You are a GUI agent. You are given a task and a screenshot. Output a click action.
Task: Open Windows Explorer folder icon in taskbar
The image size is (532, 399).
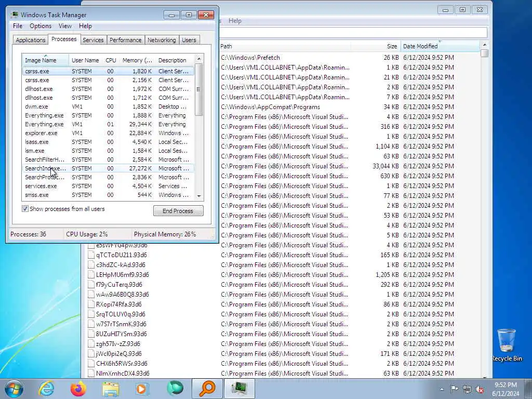coord(110,389)
